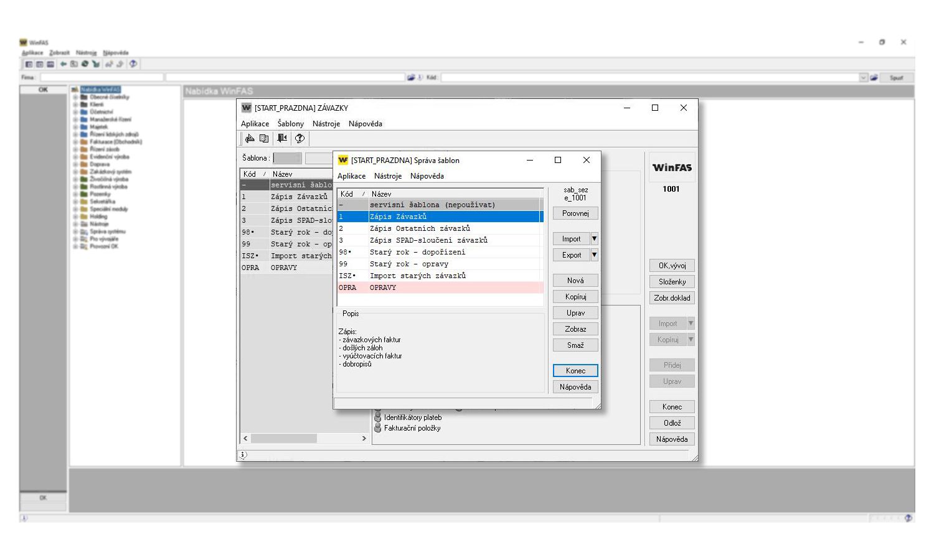Viewport: 934px width, 560px height.
Task: Click the green back arrow in main toolbar
Action: click(64, 64)
